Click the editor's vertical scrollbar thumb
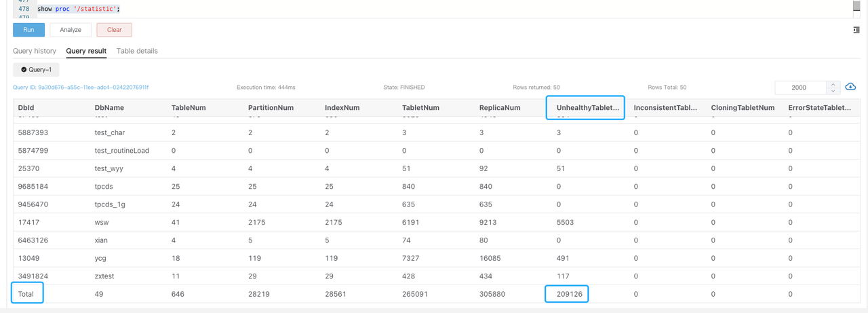The height and width of the screenshot is (313, 868). pos(856,6)
